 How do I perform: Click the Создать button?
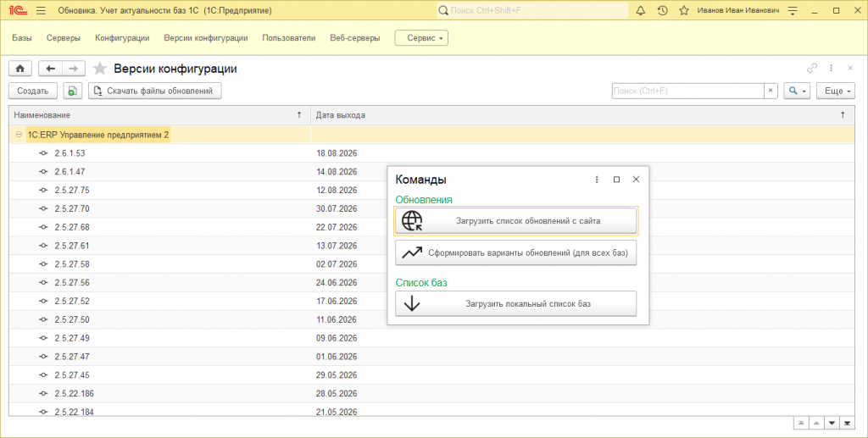pyautogui.click(x=33, y=91)
